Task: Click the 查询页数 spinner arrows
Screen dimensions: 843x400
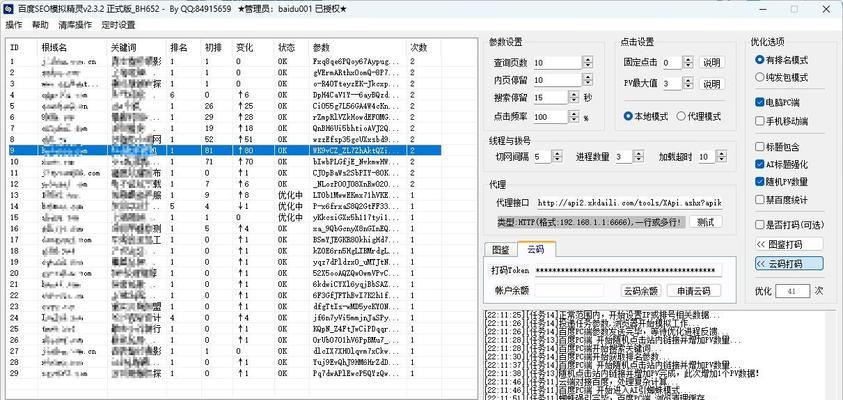Action: tap(588, 62)
